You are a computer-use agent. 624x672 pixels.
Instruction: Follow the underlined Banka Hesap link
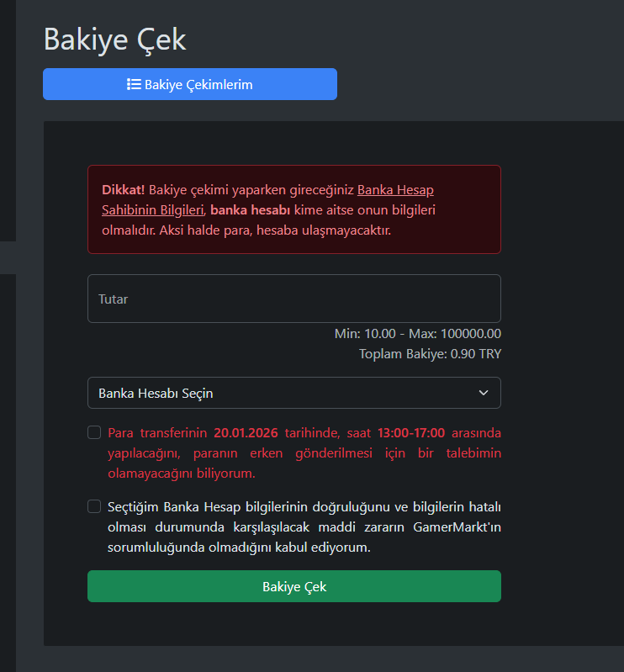pyautogui.click(x=395, y=190)
